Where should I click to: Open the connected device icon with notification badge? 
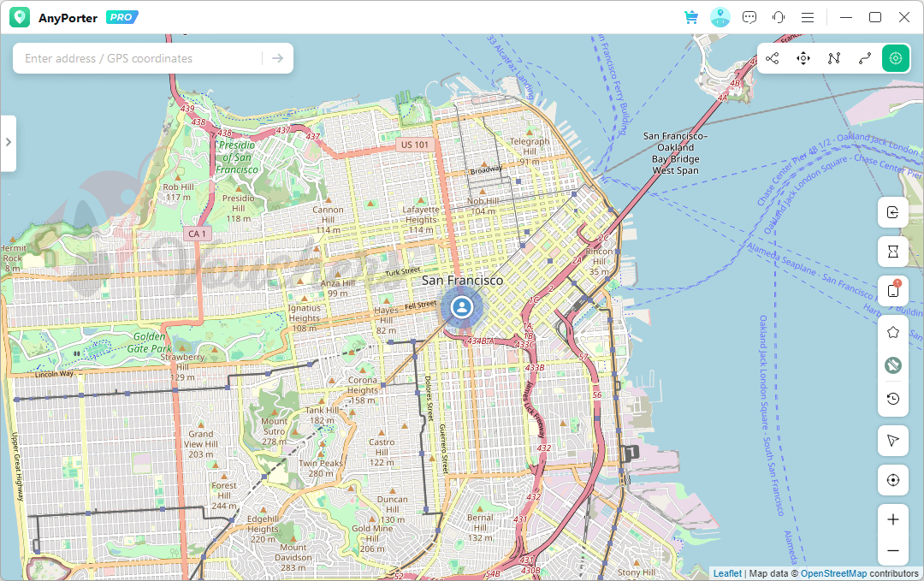[892, 290]
